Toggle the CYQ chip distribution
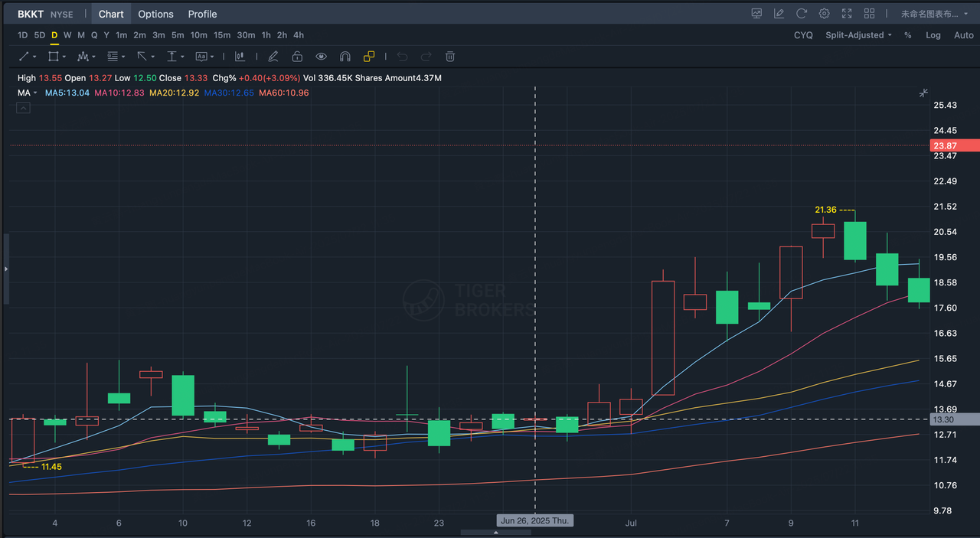 (x=803, y=35)
